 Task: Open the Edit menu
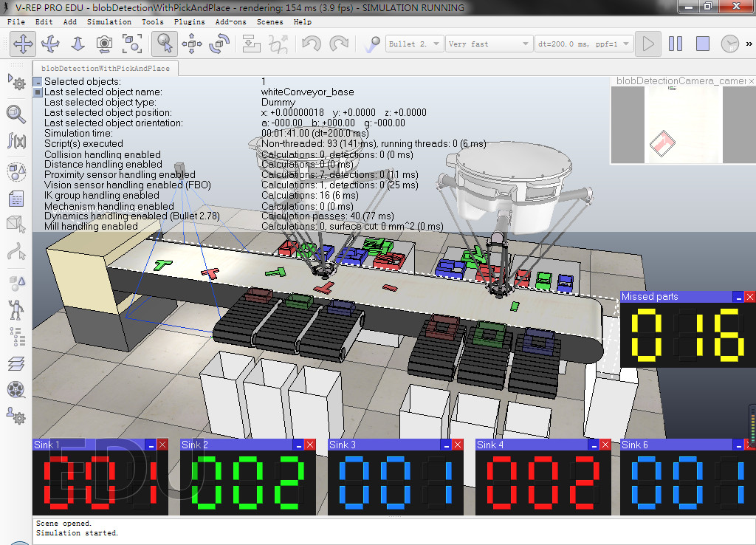(x=44, y=21)
